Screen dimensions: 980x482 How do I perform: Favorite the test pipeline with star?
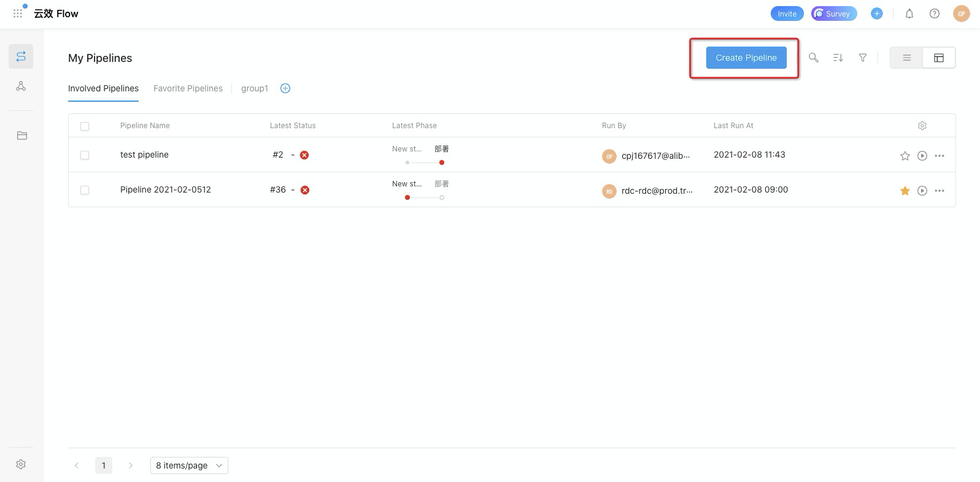[x=905, y=156]
